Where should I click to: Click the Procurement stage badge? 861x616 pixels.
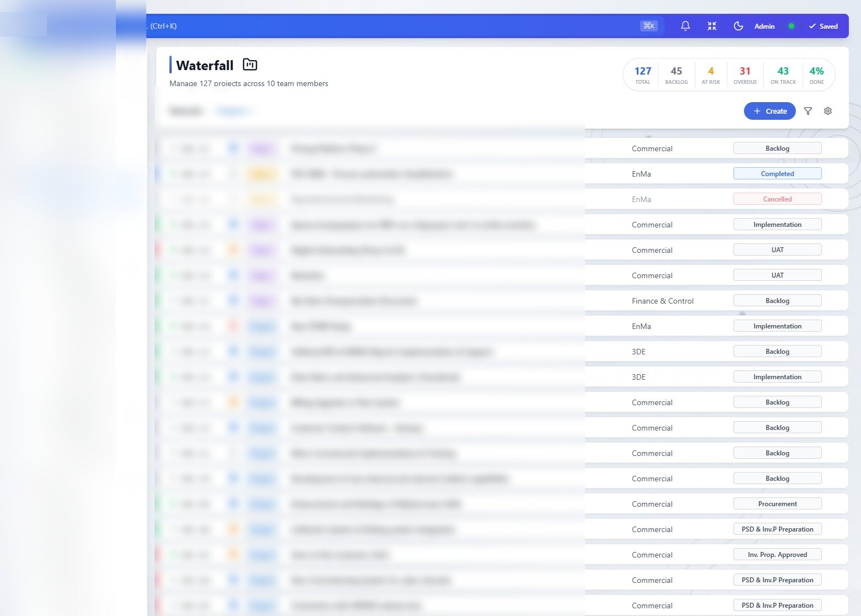click(x=777, y=503)
